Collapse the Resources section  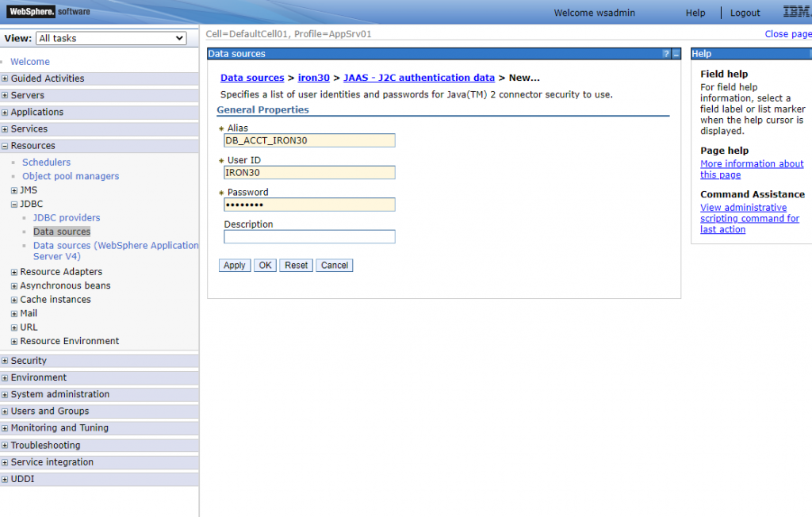coord(5,146)
